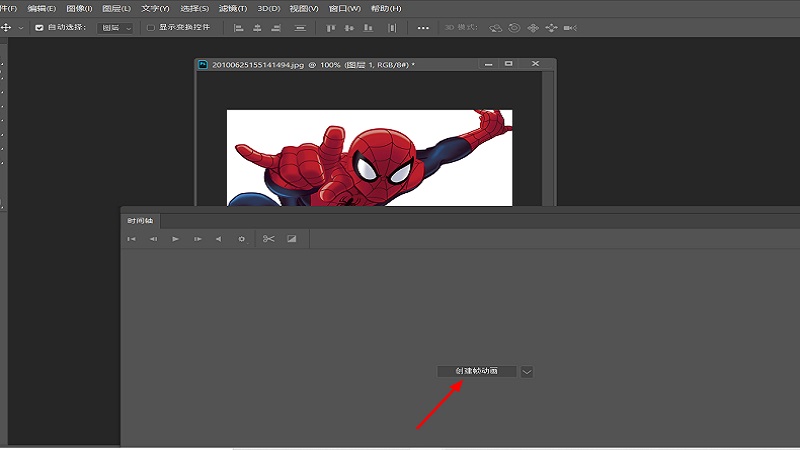Open dropdown arrow beside 创建帧动画

pyautogui.click(x=527, y=372)
